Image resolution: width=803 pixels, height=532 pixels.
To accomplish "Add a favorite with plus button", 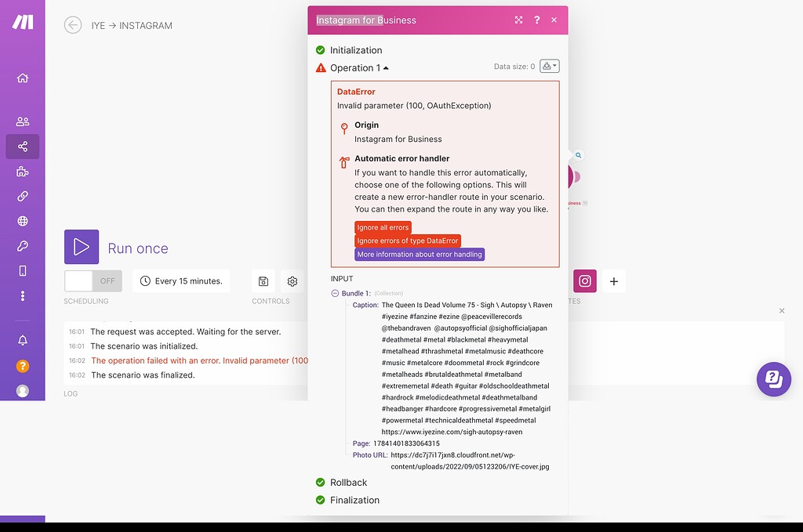I will pos(613,280).
